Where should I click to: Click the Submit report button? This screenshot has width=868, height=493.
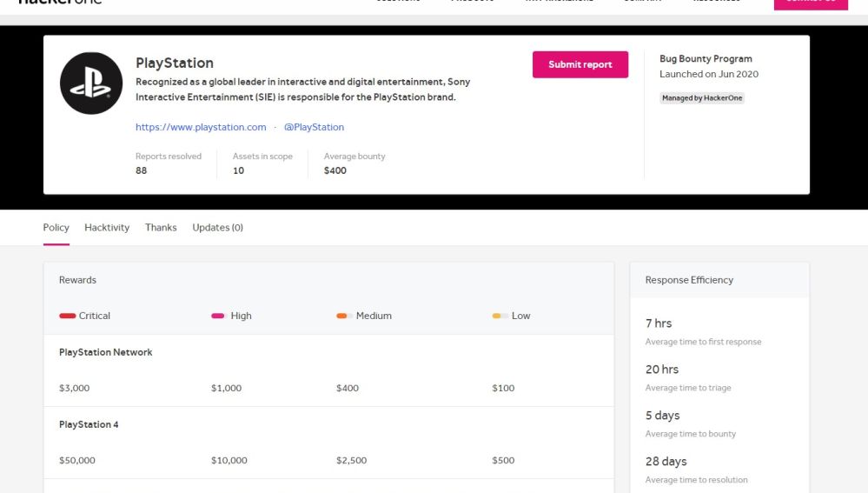tap(580, 64)
